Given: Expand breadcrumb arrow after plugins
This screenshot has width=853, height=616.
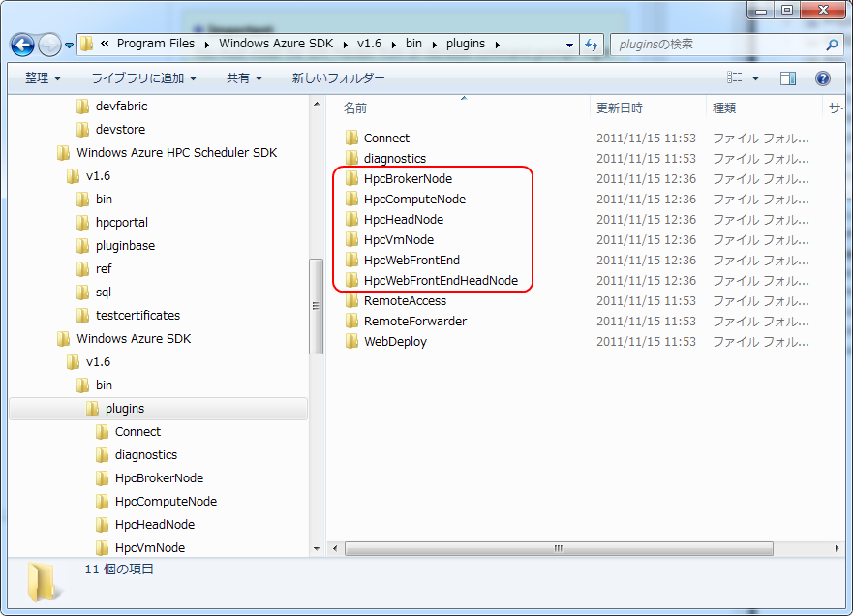Looking at the screenshot, I should [x=498, y=45].
